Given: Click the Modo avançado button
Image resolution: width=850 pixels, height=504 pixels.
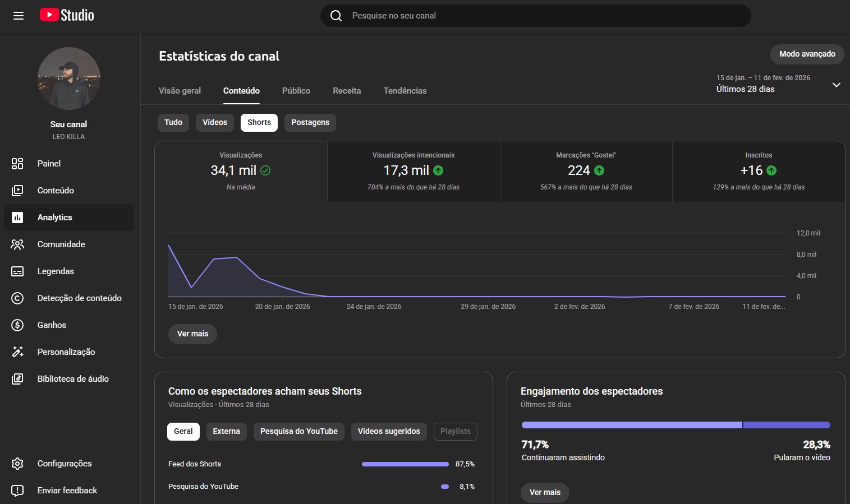Looking at the screenshot, I should click(x=807, y=54).
